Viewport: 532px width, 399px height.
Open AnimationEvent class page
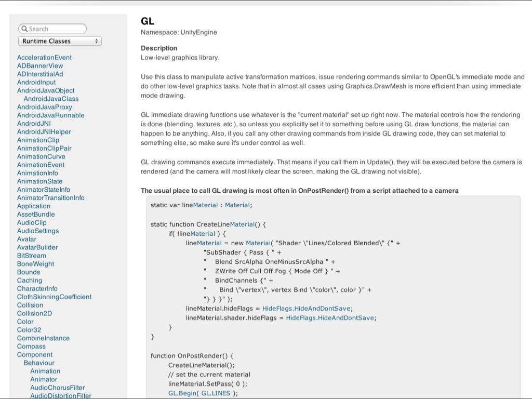[41, 165]
